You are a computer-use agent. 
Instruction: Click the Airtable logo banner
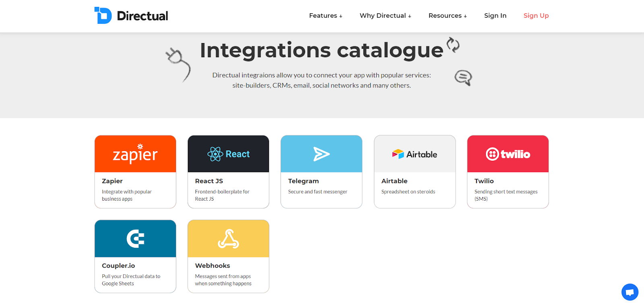[415, 154]
